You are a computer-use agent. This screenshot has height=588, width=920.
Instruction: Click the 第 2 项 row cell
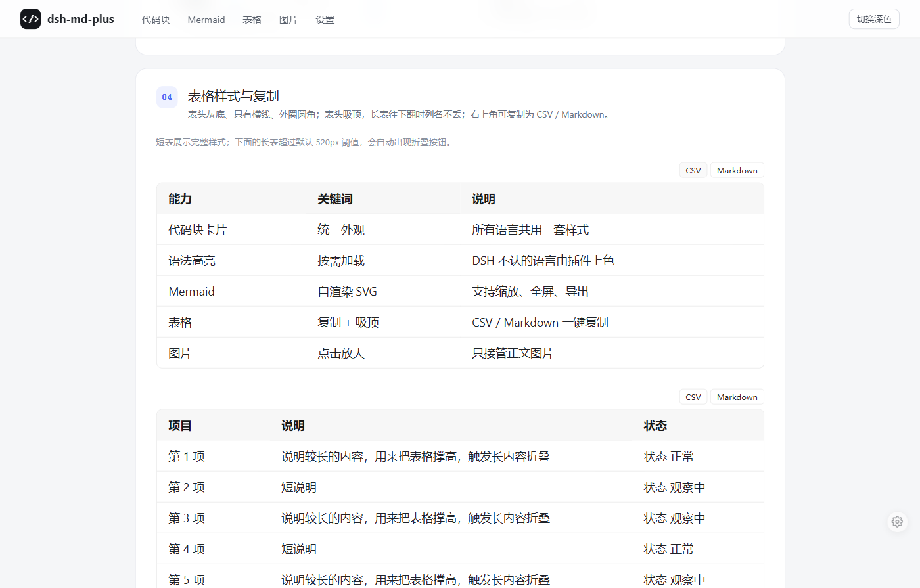[x=214, y=487]
